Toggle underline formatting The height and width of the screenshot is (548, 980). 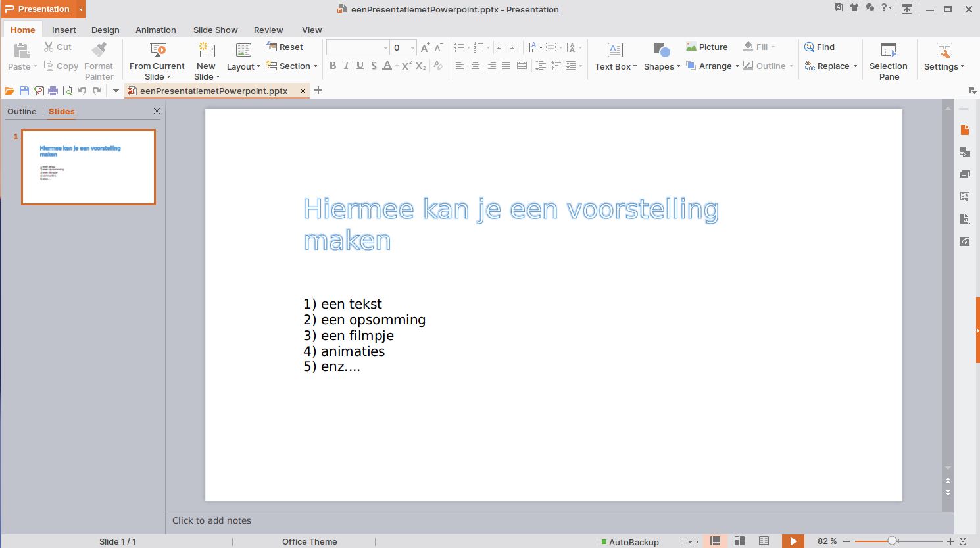pos(360,66)
